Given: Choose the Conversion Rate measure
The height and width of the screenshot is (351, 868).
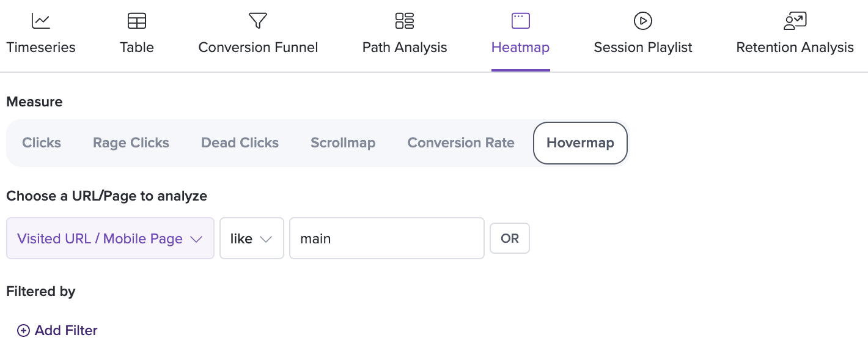Looking at the screenshot, I should click(461, 143).
